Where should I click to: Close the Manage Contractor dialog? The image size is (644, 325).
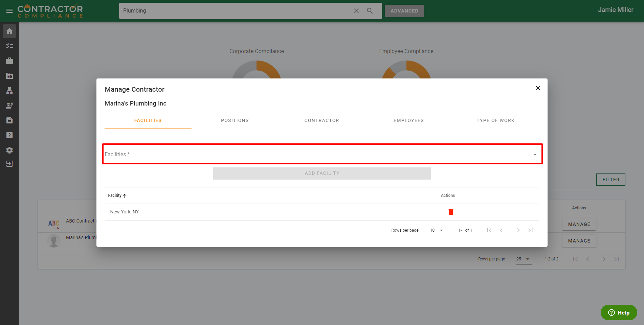(x=538, y=88)
